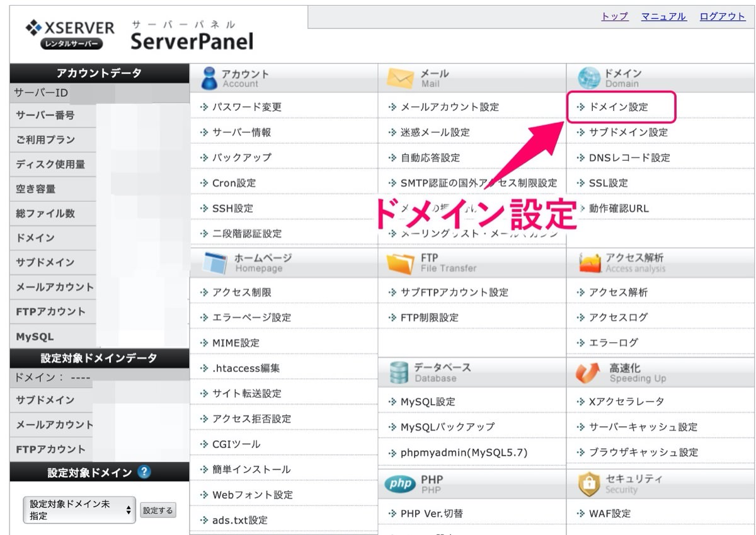Viewport: 756px width, 535px height.
Task: Open アクセス拒否設定
Action: [251, 418]
